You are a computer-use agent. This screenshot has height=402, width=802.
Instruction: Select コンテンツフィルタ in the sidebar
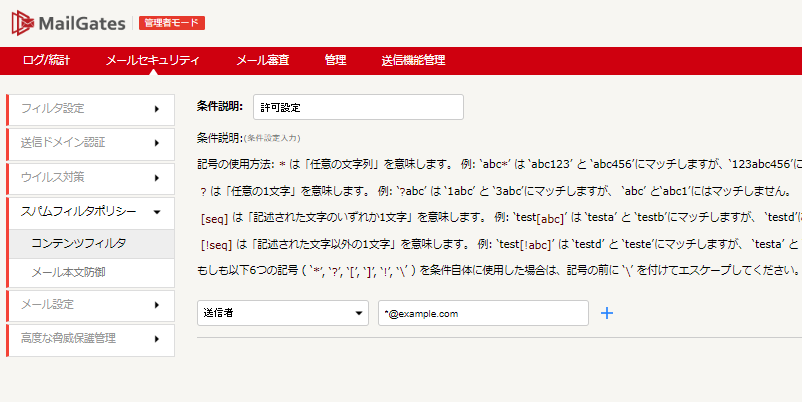[92, 243]
